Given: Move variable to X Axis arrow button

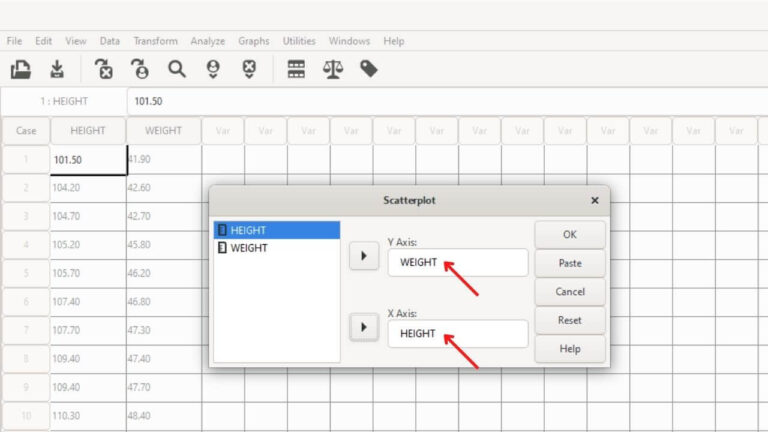Looking at the screenshot, I should (x=364, y=327).
